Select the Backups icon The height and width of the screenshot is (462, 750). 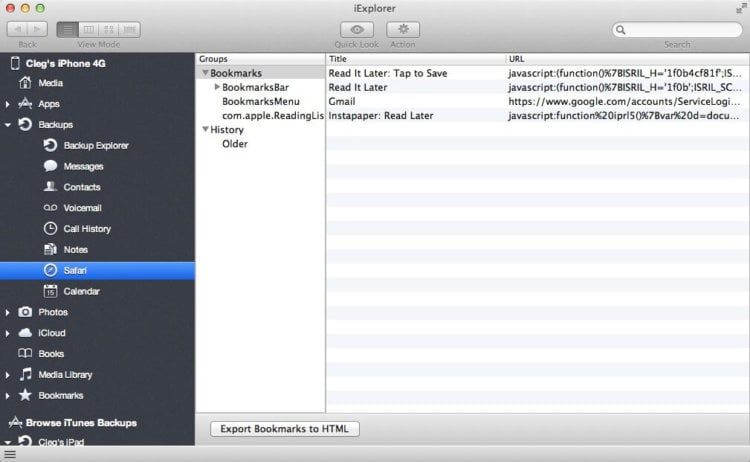point(25,124)
